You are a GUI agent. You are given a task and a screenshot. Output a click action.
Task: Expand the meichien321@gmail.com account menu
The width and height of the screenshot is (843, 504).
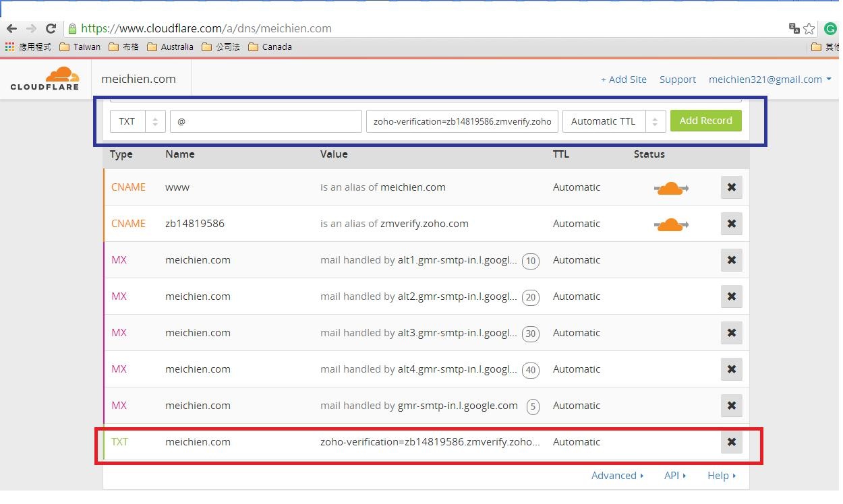pyautogui.click(x=769, y=79)
